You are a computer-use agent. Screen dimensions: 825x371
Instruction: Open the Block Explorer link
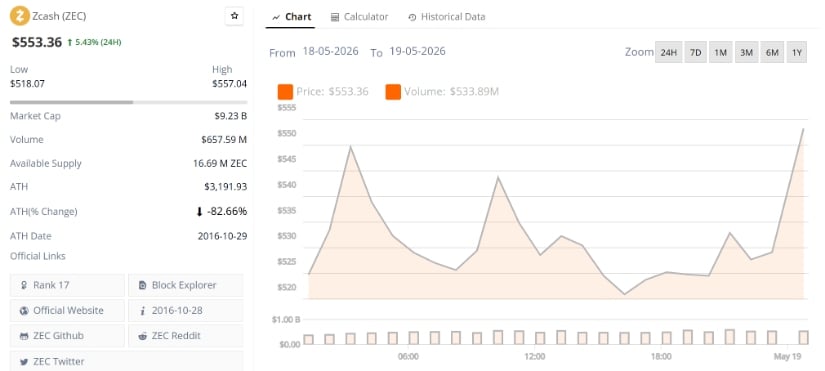coord(186,285)
